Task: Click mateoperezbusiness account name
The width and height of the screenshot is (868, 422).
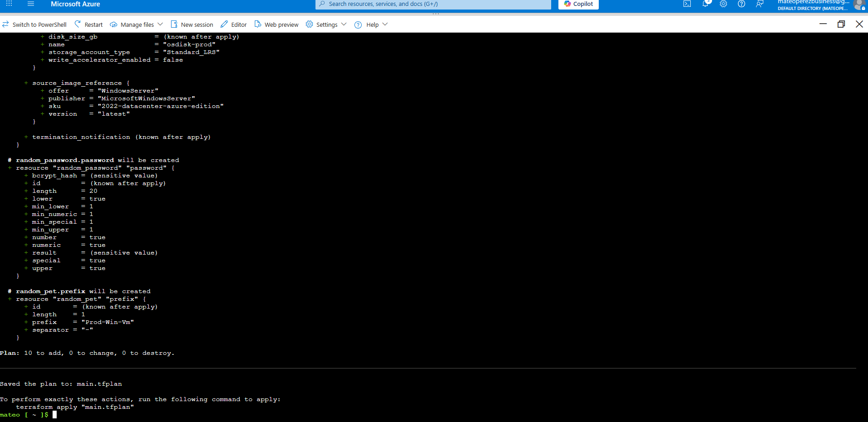Action: [811, 2]
